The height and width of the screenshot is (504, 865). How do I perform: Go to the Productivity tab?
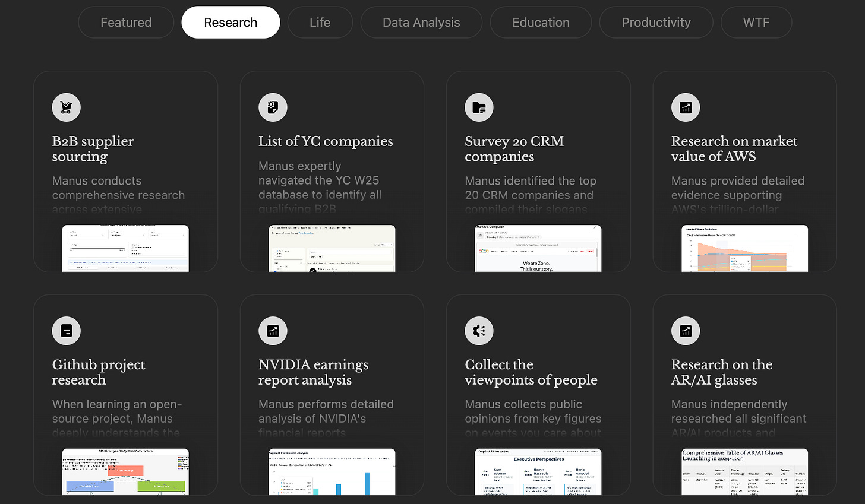click(656, 23)
